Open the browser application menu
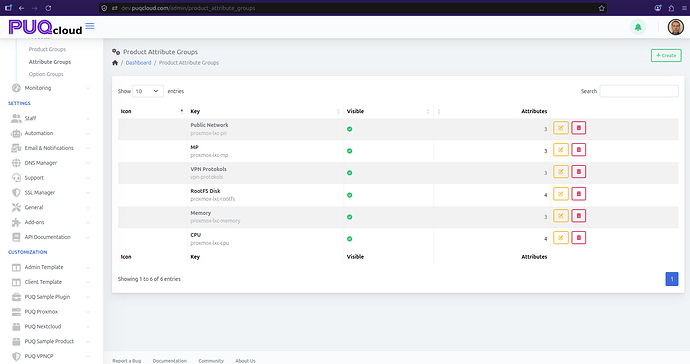This screenshot has height=364, width=690. pos(684,8)
